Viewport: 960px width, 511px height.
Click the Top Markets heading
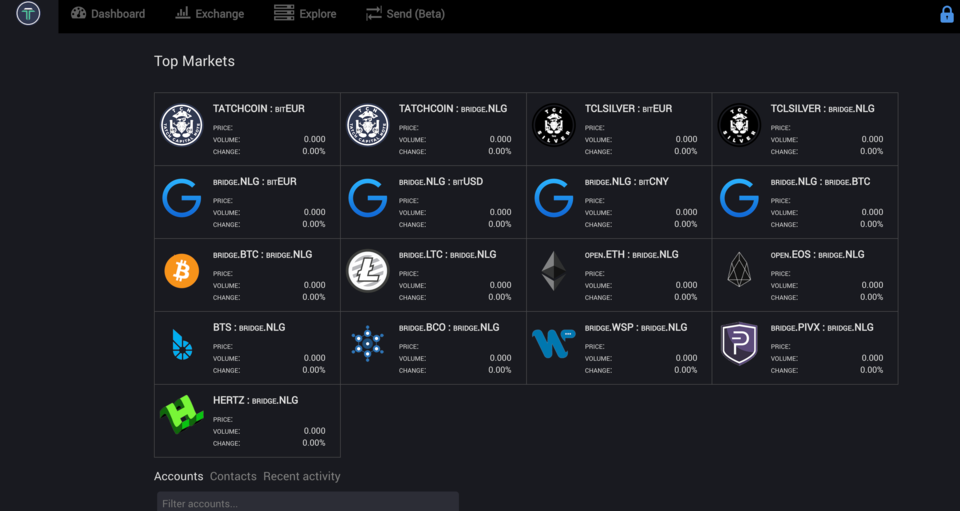[x=194, y=61]
